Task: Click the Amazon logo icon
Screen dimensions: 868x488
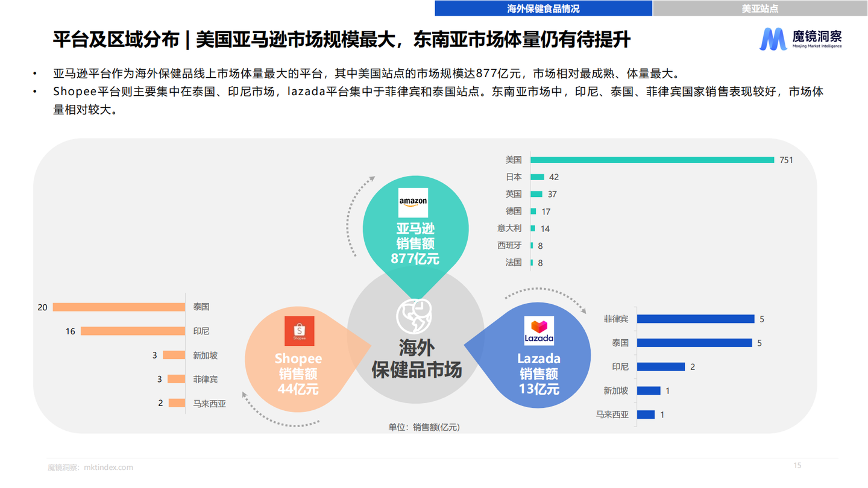Action: tap(413, 202)
